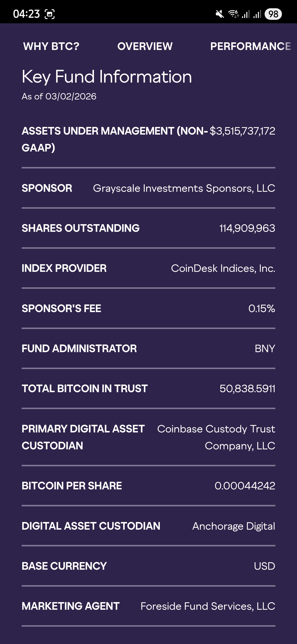Tap the total bitcoin in trust figure

click(x=247, y=388)
